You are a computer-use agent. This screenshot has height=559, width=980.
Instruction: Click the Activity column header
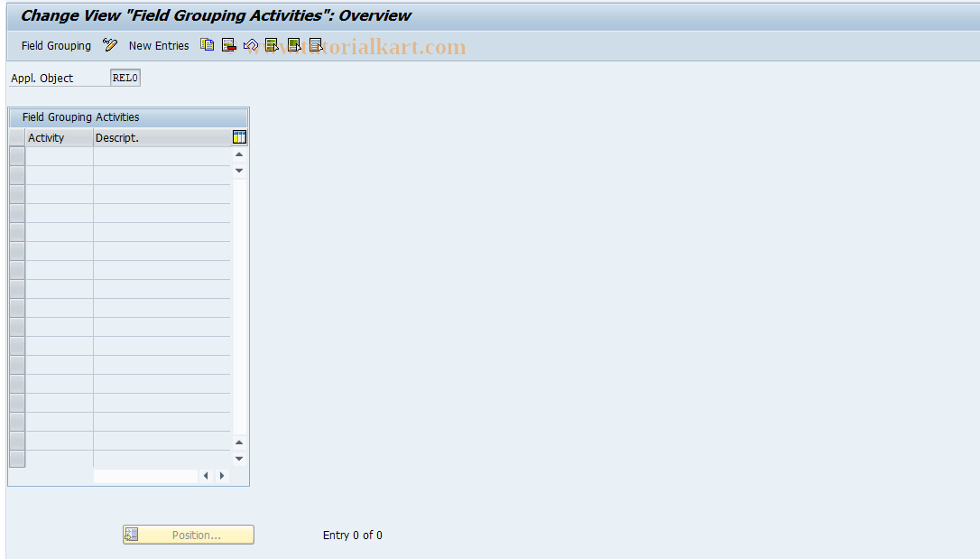60,137
